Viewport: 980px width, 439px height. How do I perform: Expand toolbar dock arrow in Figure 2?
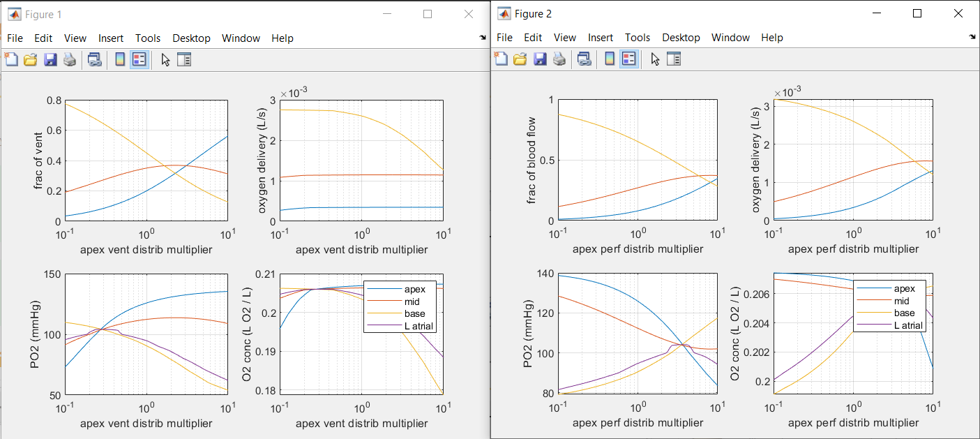point(972,36)
